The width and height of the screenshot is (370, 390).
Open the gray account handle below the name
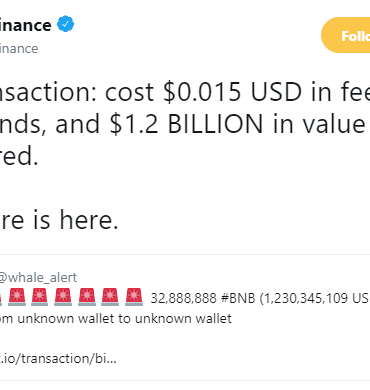19,49
